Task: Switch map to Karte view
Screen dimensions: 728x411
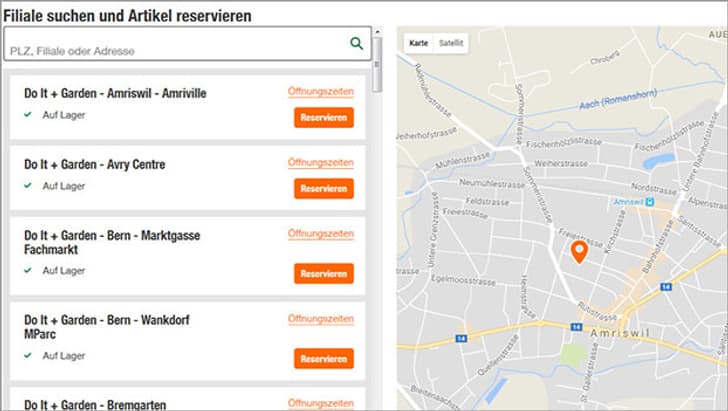Action: click(418, 43)
